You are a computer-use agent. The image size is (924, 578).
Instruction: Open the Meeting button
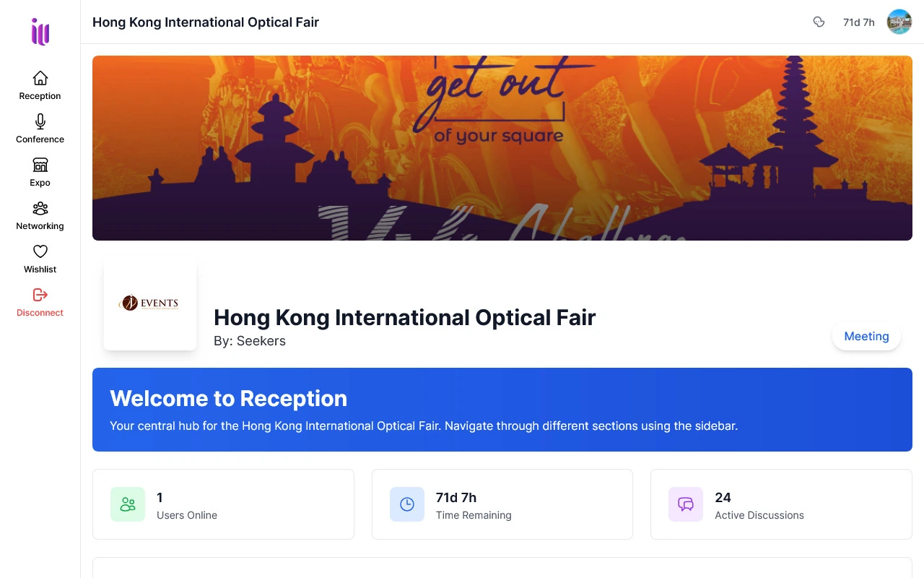click(x=866, y=336)
